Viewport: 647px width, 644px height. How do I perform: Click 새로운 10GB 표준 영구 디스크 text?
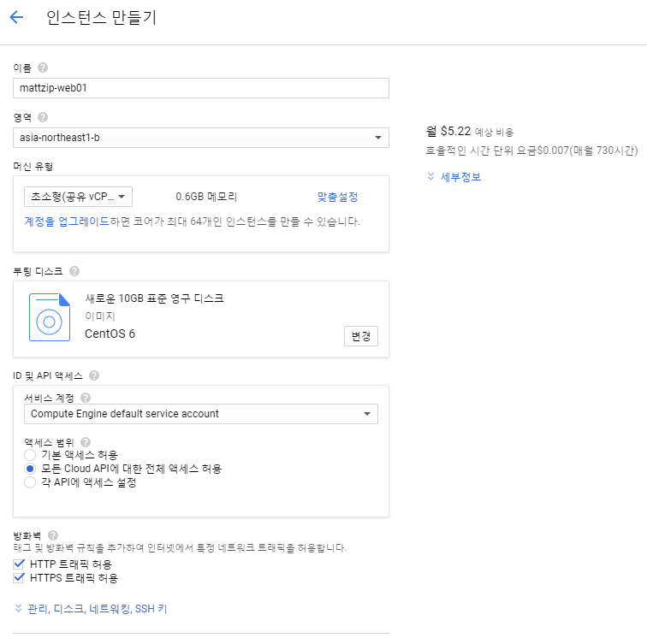[154, 298]
